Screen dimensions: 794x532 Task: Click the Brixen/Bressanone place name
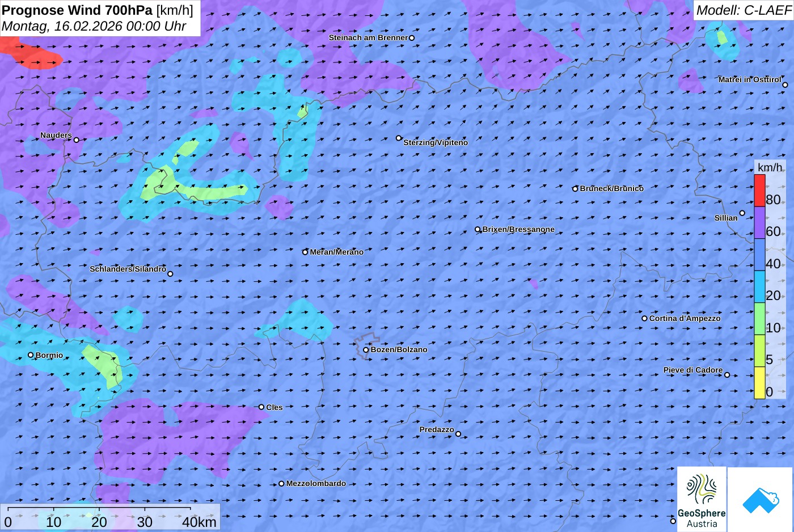(x=518, y=229)
